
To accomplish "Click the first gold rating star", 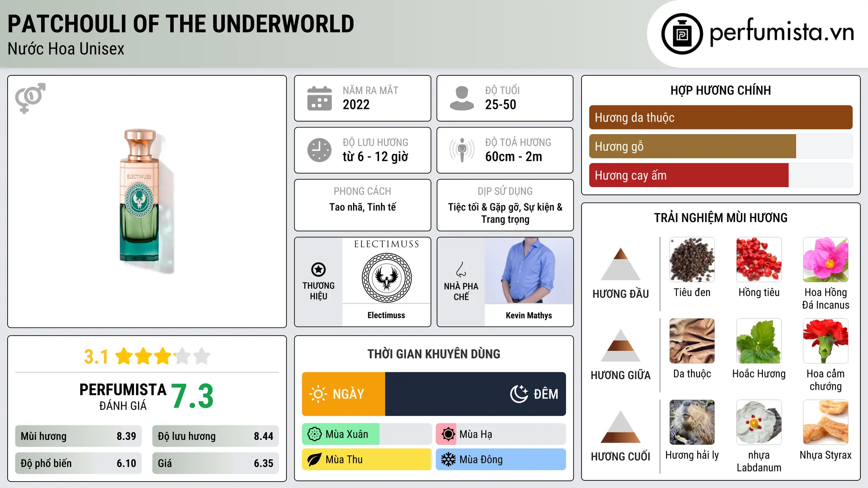I will coord(124,356).
